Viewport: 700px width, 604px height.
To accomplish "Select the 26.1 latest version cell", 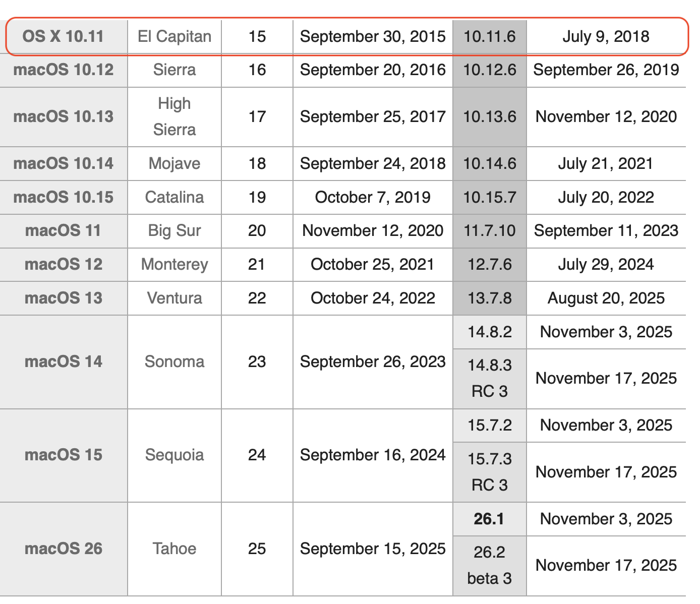I will click(490, 519).
